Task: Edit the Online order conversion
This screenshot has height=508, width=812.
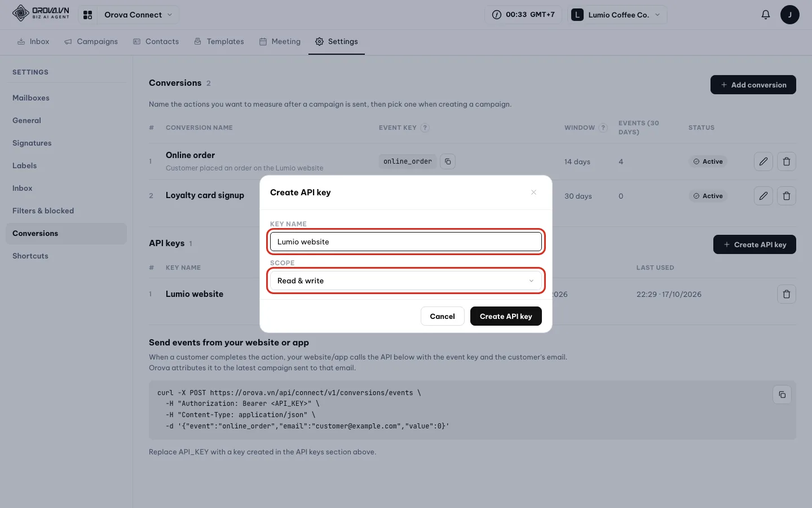Action: point(764,161)
